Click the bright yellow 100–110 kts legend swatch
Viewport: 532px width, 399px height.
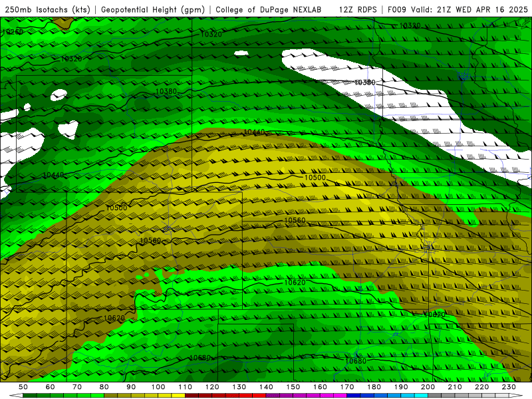172,396
